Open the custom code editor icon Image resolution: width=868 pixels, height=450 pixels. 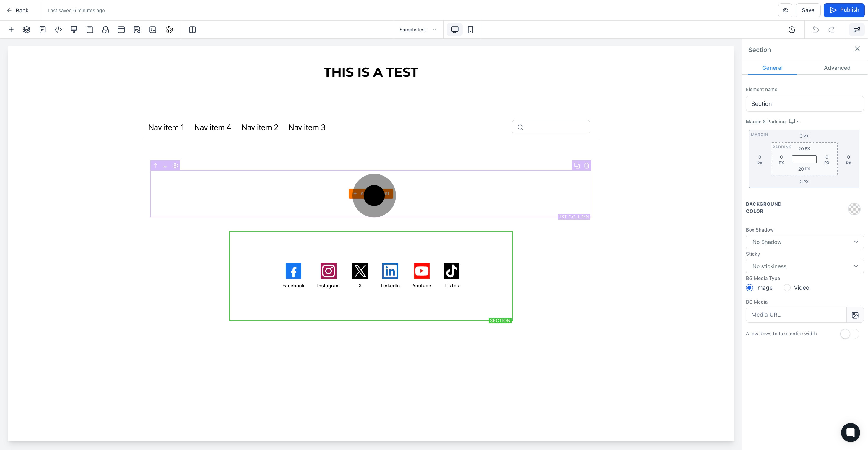pos(58,30)
